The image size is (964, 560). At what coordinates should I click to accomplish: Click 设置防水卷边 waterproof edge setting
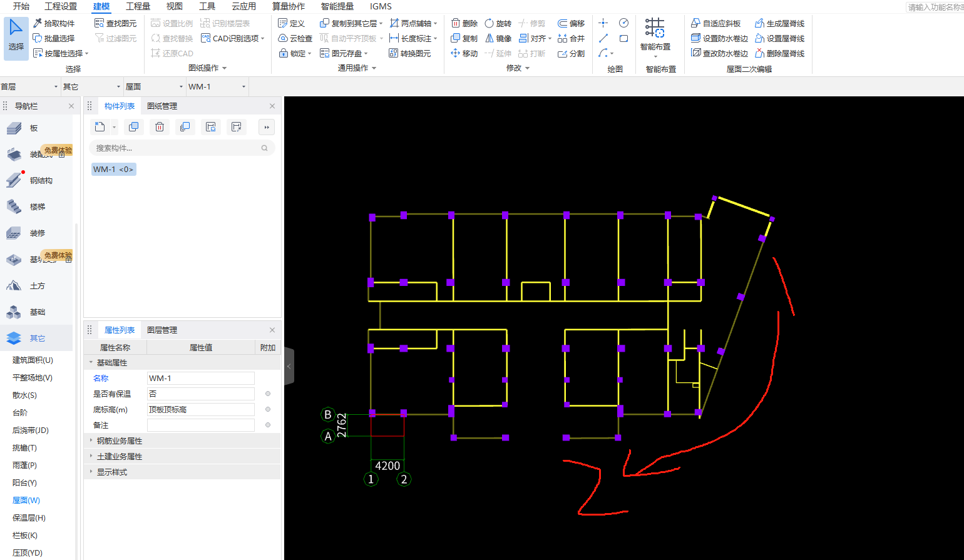[720, 38]
